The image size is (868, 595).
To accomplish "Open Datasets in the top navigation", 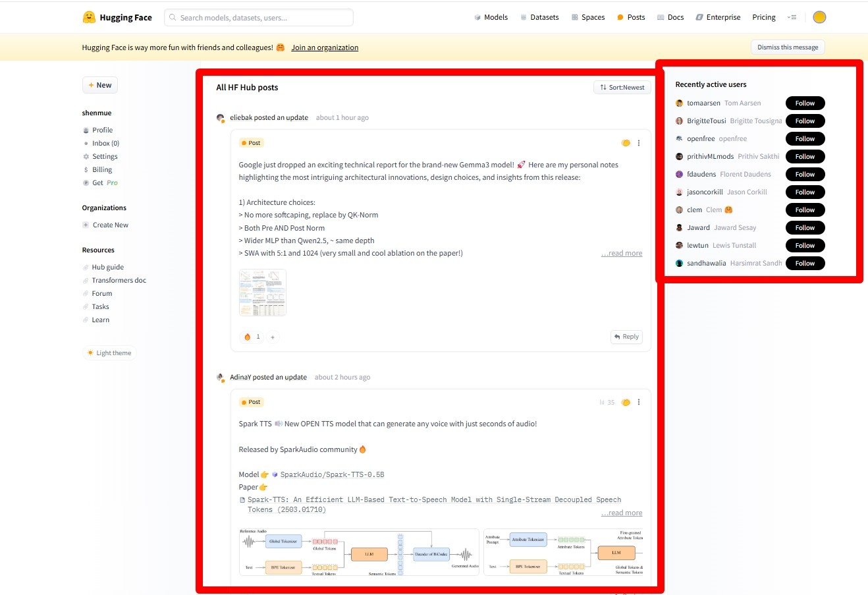I will pos(539,17).
